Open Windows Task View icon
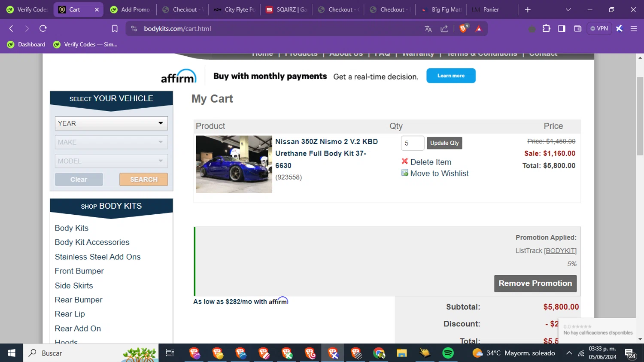This screenshot has height=362, width=644. pos(170,353)
